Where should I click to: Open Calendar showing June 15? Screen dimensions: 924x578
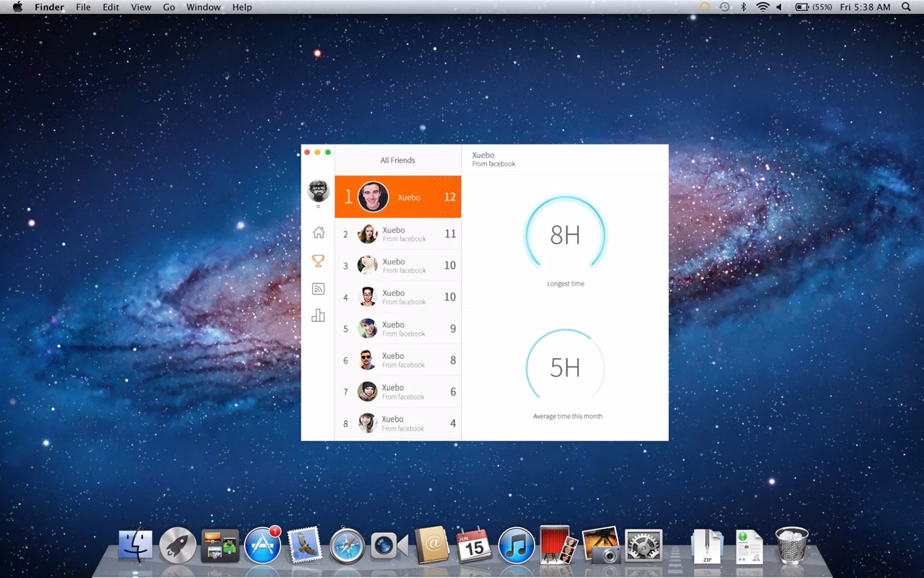point(474,546)
